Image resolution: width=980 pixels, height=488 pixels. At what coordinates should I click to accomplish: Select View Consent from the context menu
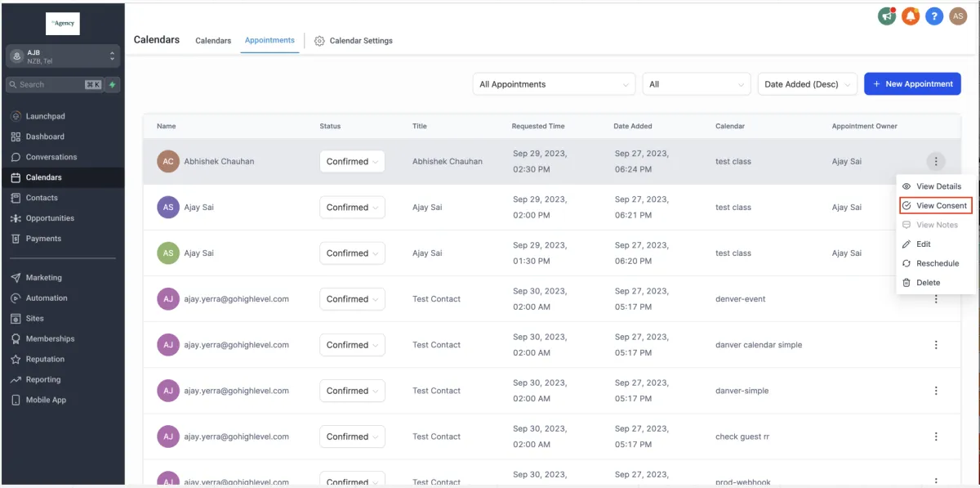935,206
